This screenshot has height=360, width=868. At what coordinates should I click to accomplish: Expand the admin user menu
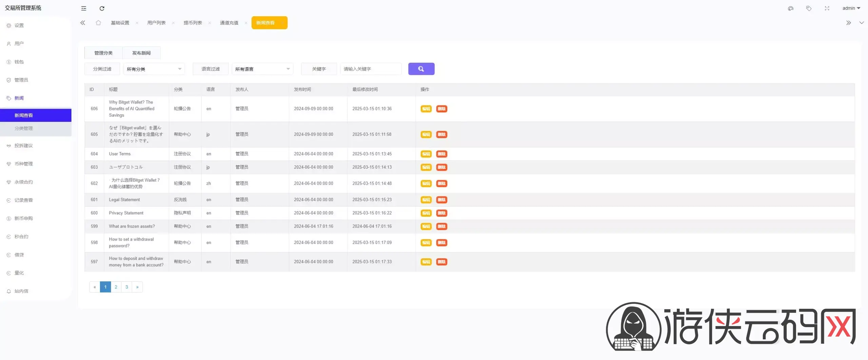851,8
